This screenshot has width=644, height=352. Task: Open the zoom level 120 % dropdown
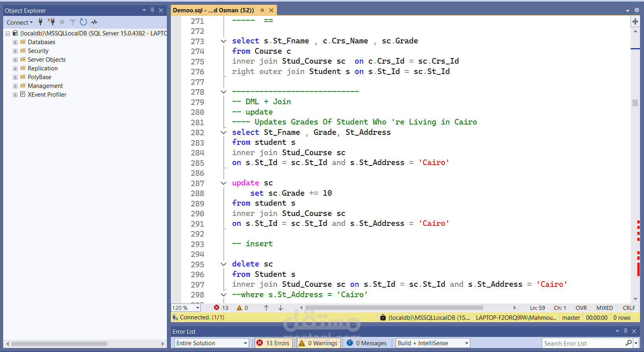186,308
